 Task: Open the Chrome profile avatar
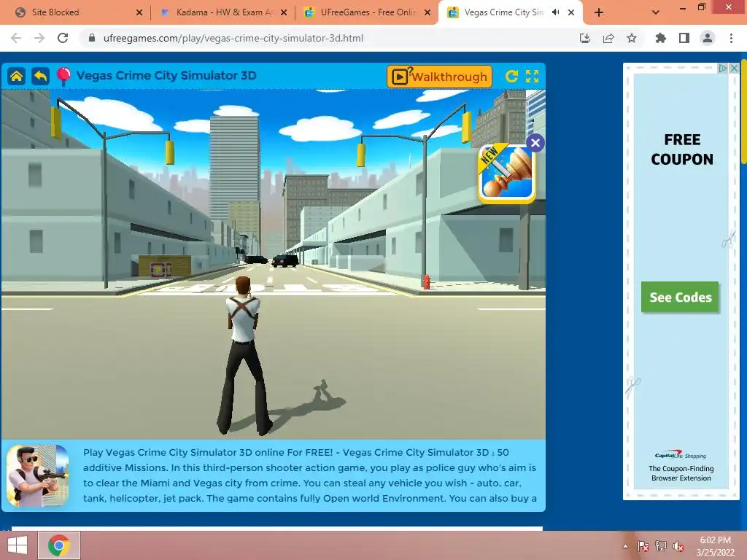708,38
